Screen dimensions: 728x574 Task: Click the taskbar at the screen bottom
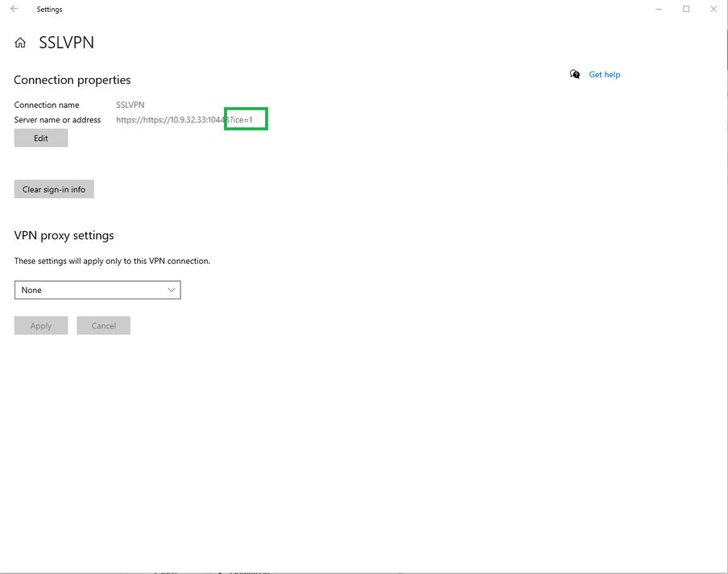(364, 572)
